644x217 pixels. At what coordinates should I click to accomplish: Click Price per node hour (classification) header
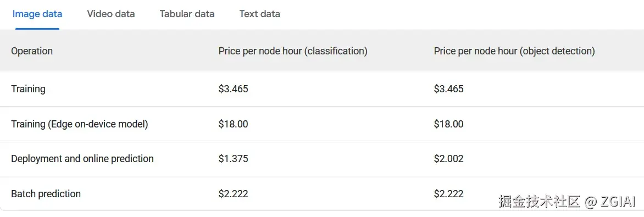[x=293, y=51]
